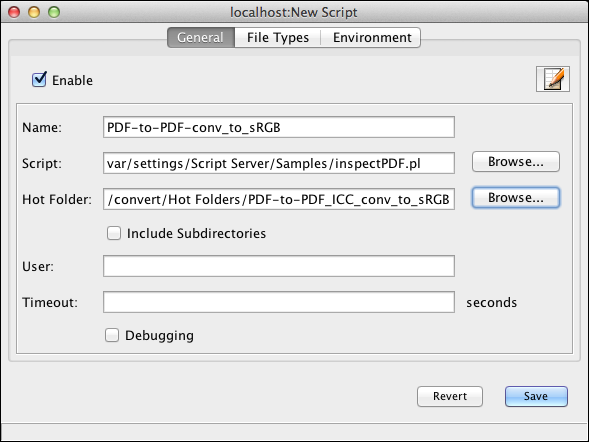Browse for the Hot Folder location

[516, 198]
